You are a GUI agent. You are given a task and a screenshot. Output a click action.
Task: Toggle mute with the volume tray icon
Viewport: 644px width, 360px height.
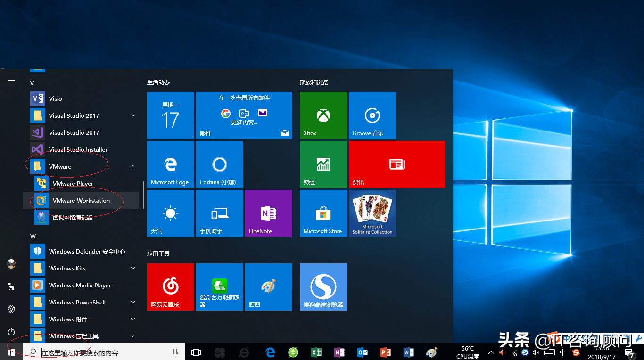click(536, 352)
